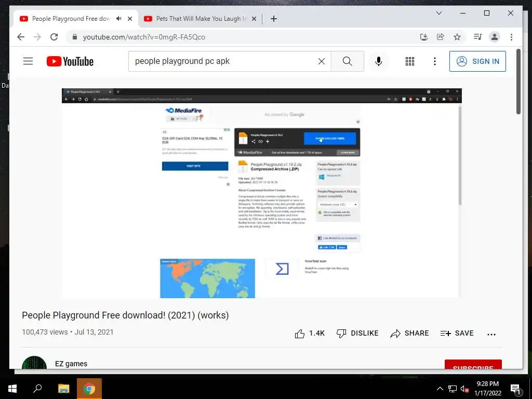Open the SHARE dialog

pos(409,334)
